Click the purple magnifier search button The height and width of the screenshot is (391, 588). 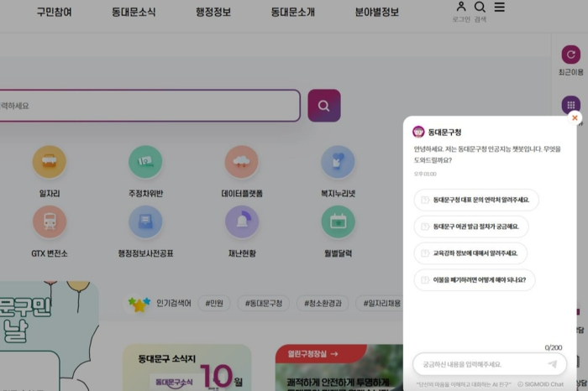click(323, 106)
